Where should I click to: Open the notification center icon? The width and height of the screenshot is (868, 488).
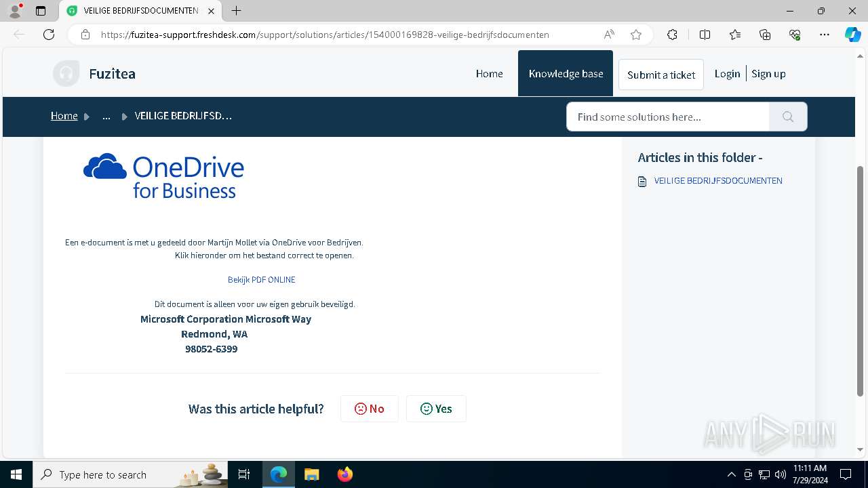tap(846, 474)
